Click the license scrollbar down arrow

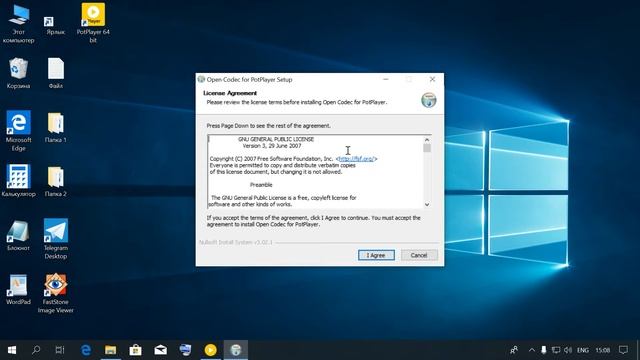[x=427, y=204]
